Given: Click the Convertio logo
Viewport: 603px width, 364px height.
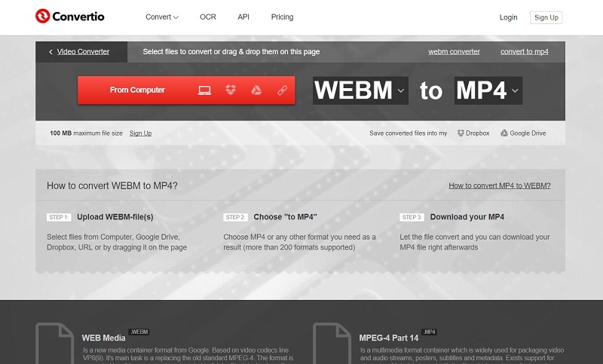Looking at the screenshot, I should (x=69, y=16).
